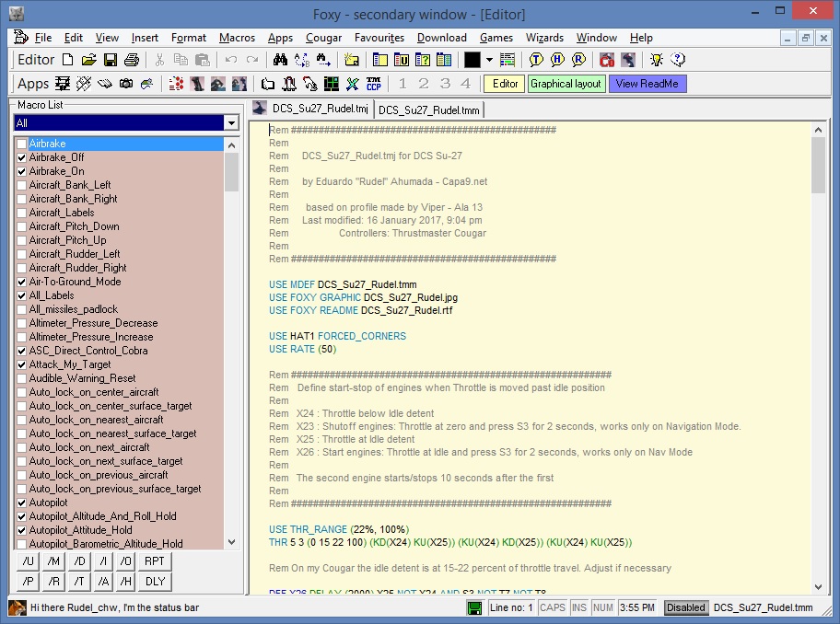Viewport: 840px width, 624px height.
Task: Expand the Macro List filter dropdown
Action: pos(230,123)
